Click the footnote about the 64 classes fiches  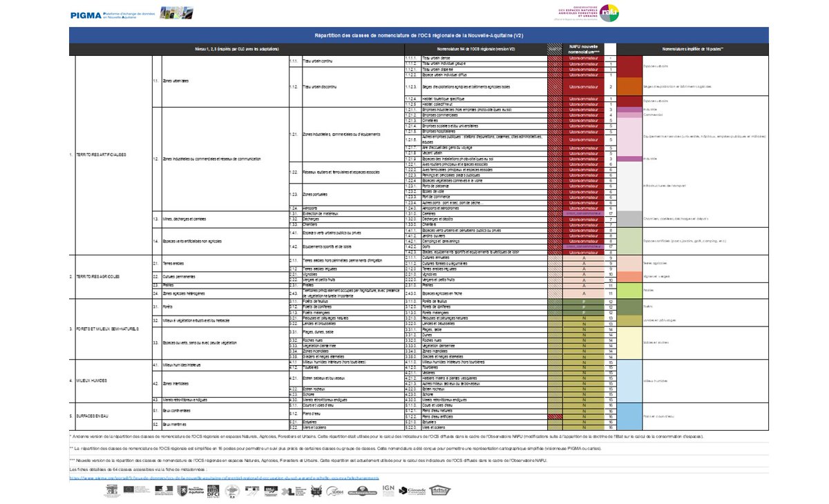(138, 468)
